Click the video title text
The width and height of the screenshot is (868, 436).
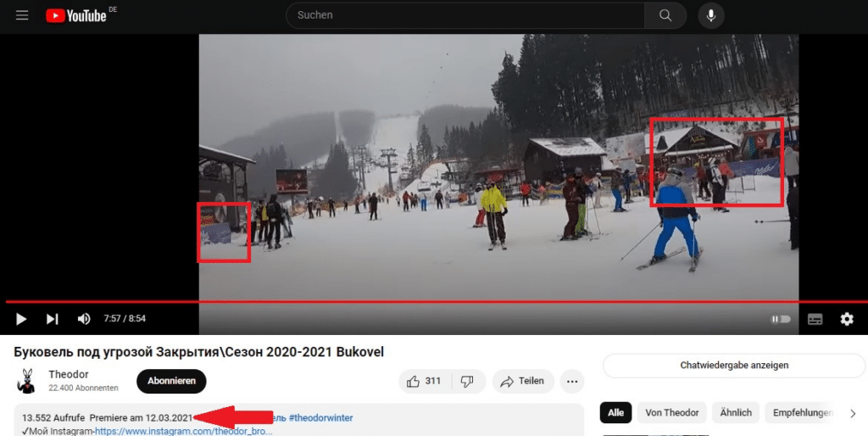tap(198, 352)
